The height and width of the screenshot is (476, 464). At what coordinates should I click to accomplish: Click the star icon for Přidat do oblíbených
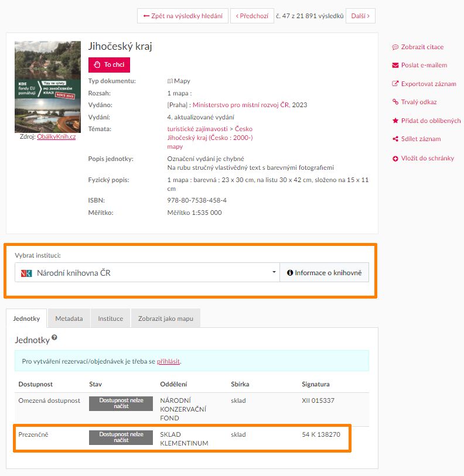pos(395,121)
